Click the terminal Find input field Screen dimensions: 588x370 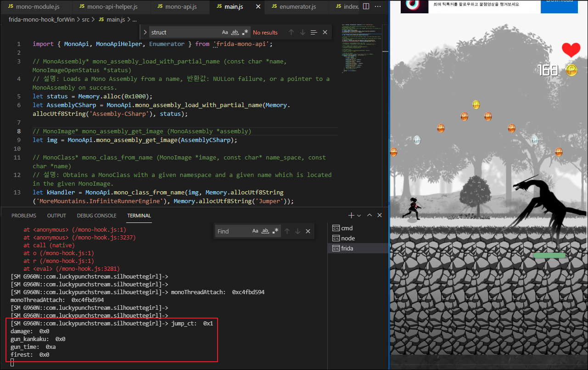(232, 231)
